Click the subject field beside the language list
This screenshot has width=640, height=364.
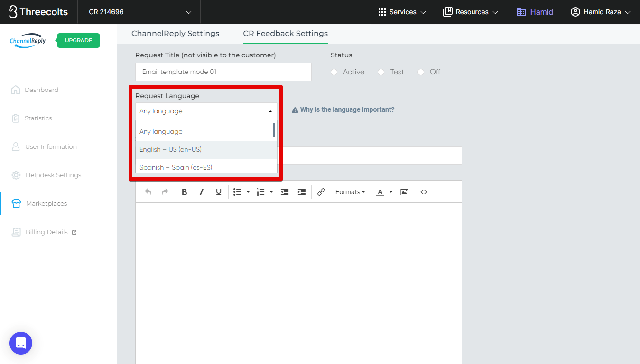click(x=370, y=156)
